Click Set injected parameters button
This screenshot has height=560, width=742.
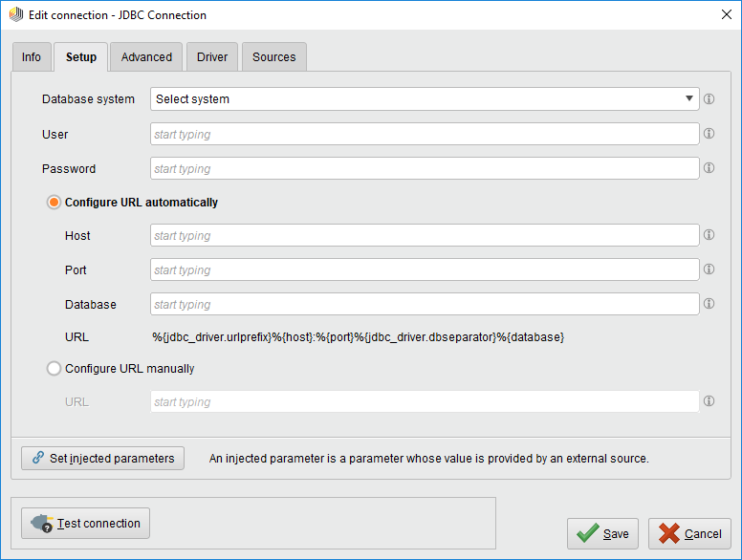pos(102,459)
